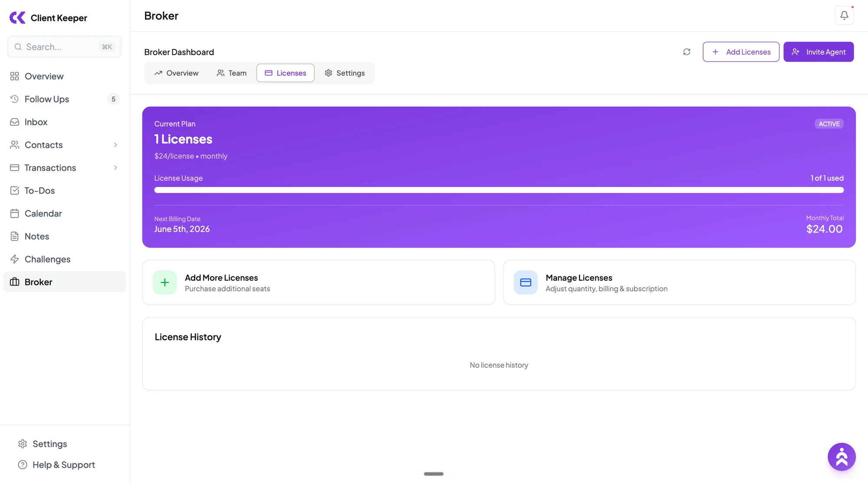This screenshot has width=868, height=483.
Task: Click the ACTIVE status badge
Action: tap(829, 124)
